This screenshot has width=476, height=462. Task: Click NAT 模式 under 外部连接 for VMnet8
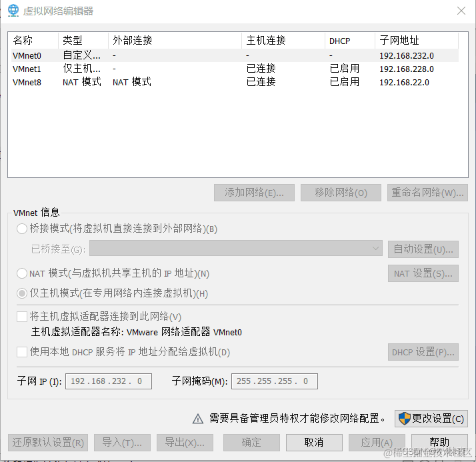point(132,82)
